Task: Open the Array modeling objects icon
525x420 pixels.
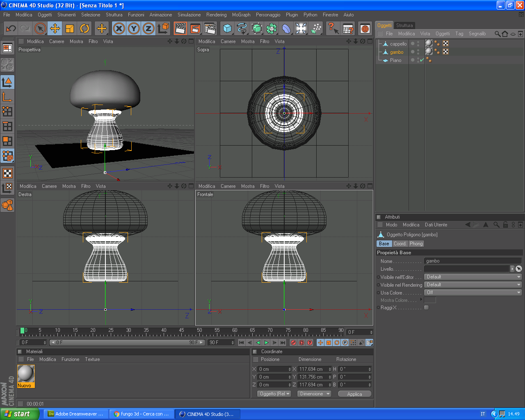Action: pyautogui.click(x=272, y=28)
